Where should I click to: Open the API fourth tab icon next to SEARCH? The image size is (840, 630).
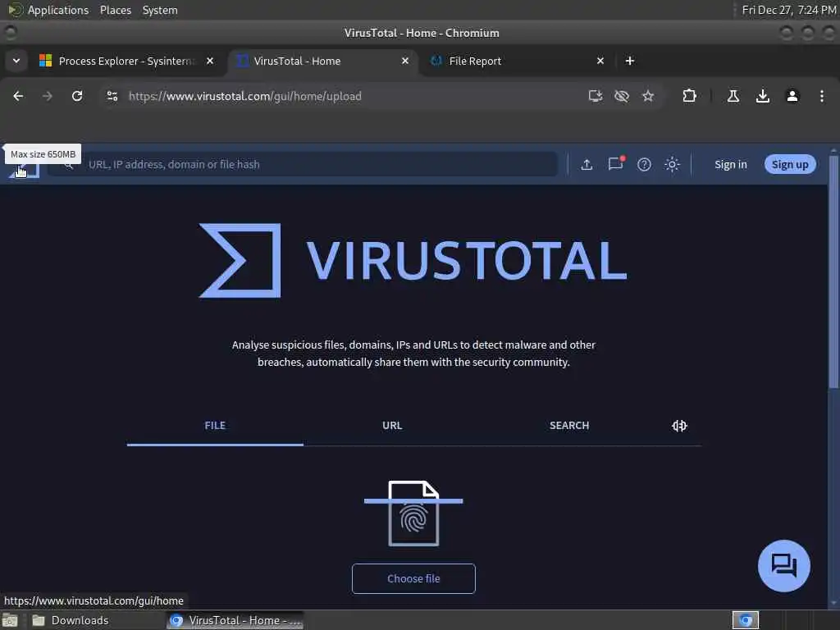(x=679, y=426)
